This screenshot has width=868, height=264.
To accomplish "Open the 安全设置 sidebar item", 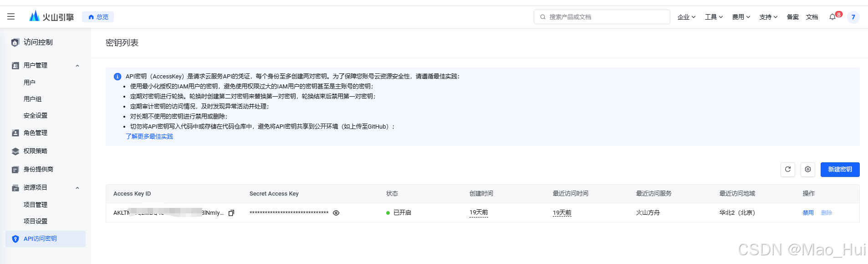I will 36,115.
